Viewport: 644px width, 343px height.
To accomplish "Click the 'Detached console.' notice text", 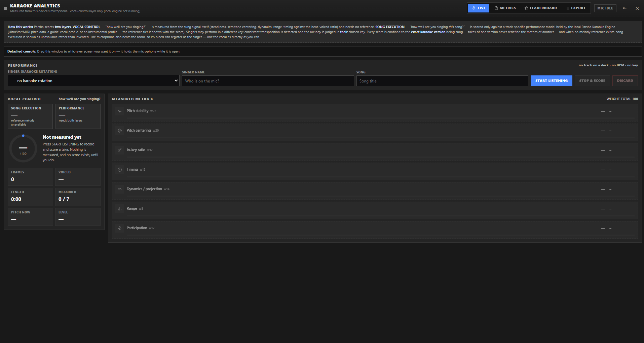I will point(22,52).
